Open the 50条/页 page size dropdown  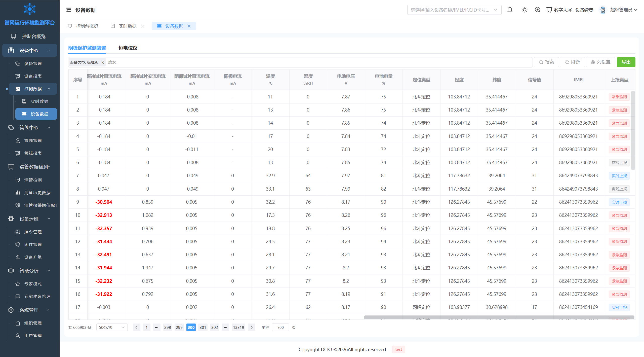[x=112, y=327]
